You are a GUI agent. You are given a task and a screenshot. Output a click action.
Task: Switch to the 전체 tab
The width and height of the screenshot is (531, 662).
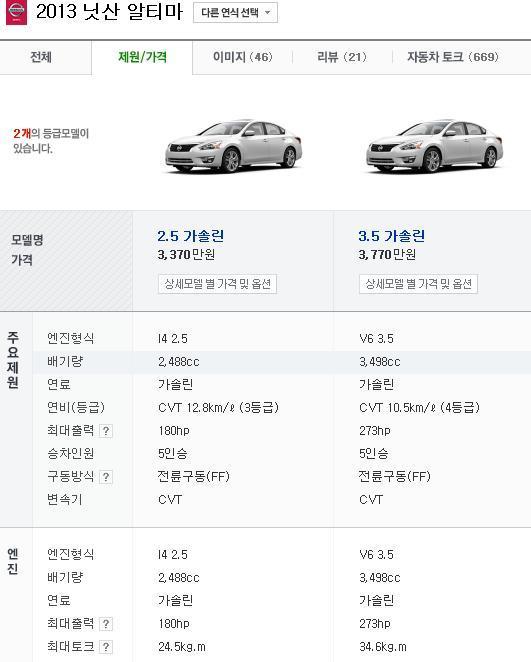[x=41, y=57]
